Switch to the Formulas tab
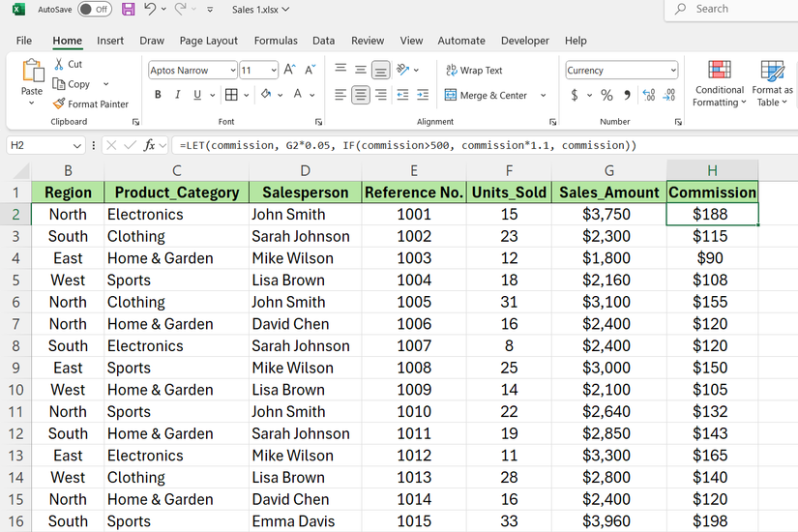 tap(276, 41)
